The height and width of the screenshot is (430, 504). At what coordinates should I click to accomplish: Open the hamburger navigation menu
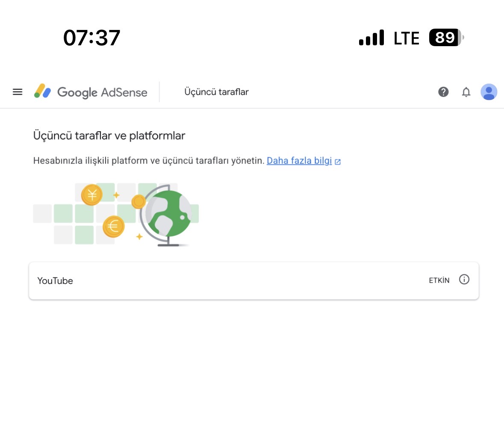click(x=18, y=92)
